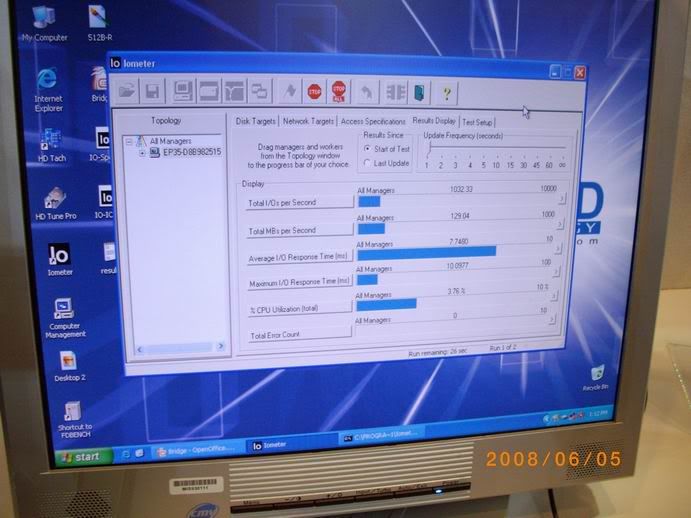The width and height of the screenshot is (691, 518).
Task: Click the Start New Manager computer icon
Action: (x=182, y=91)
